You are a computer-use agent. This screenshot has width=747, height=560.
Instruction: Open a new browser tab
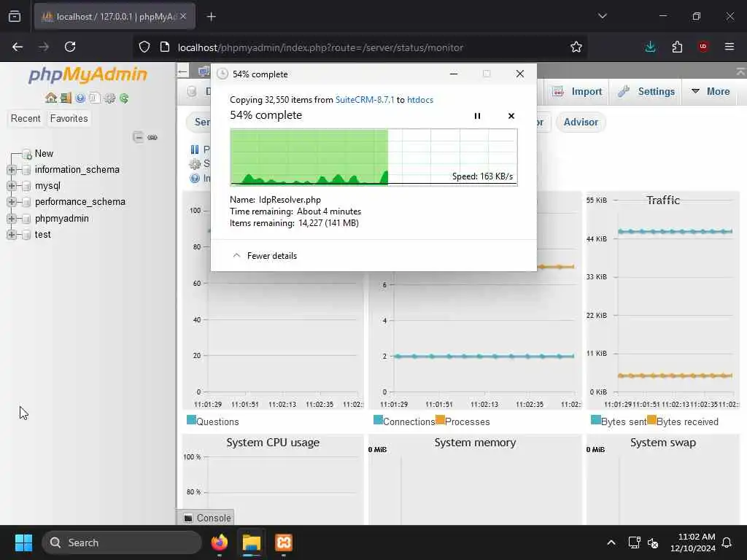[x=212, y=17]
